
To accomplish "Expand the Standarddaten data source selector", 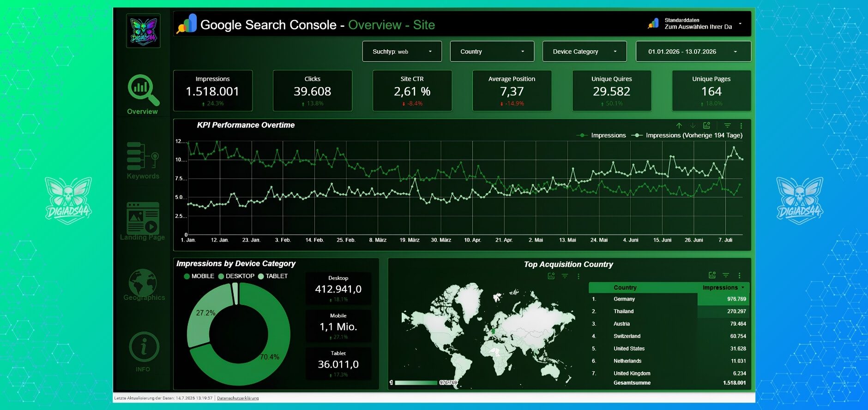I will (740, 24).
